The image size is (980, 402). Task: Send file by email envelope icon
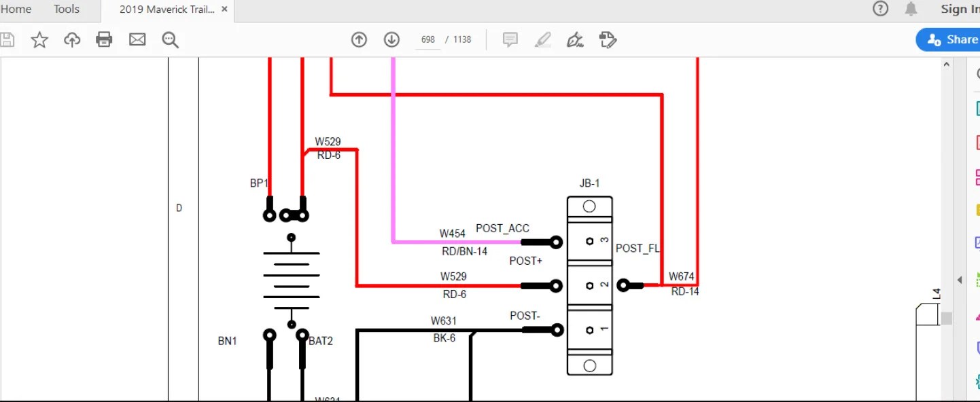(x=137, y=40)
